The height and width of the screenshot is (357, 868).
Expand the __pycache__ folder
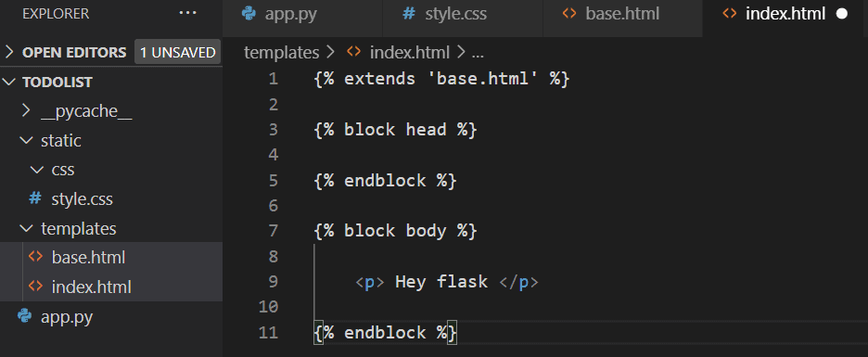86,111
